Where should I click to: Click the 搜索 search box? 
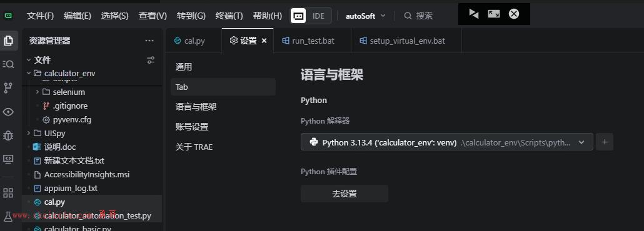[x=419, y=16]
